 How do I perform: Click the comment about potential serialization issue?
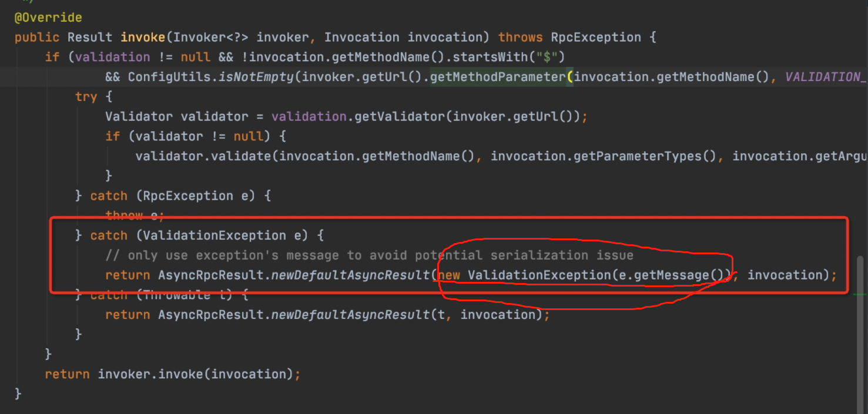coord(370,255)
